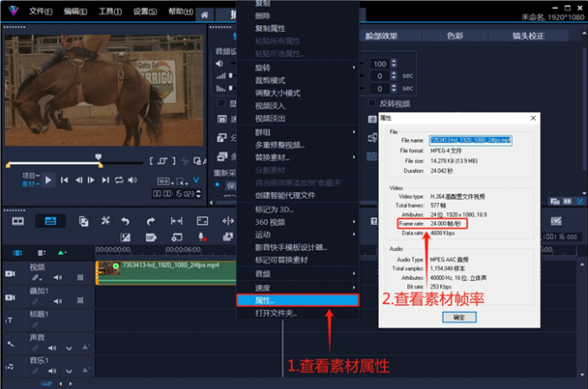Click the voice track microphone icon
Viewport: 588px width, 389px height.
(10, 343)
